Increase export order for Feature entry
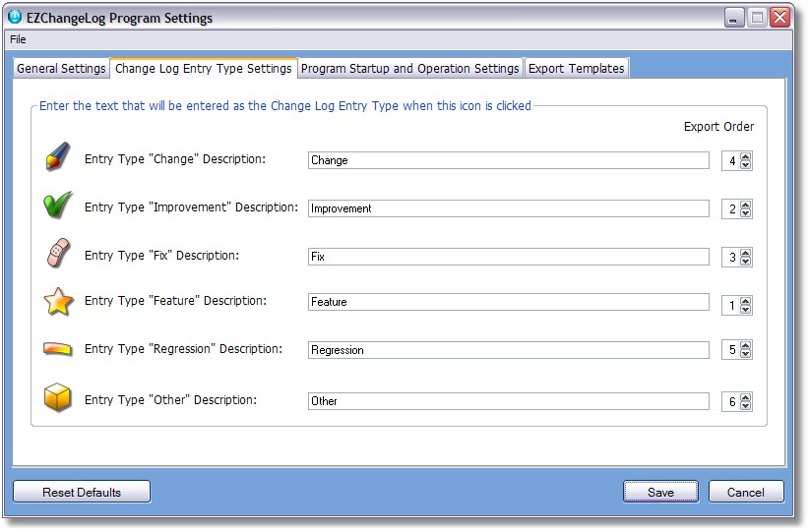The width and height of the screenshot is (809, 532). tap(746, 301)
